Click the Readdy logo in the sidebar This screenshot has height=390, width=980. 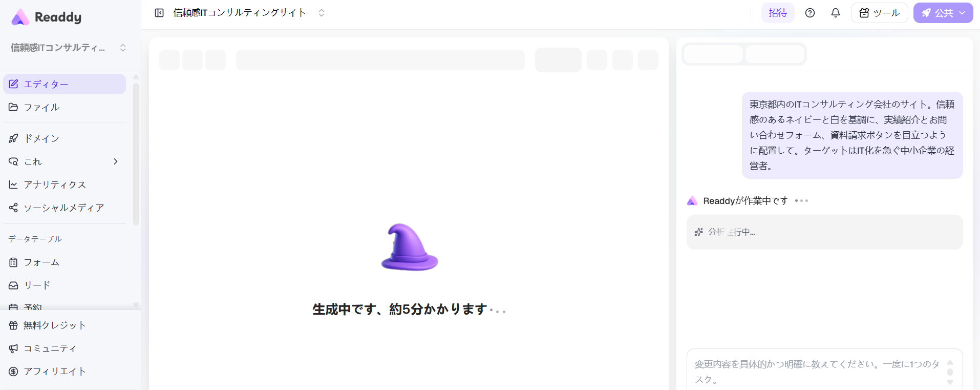(x=47, y=17)
